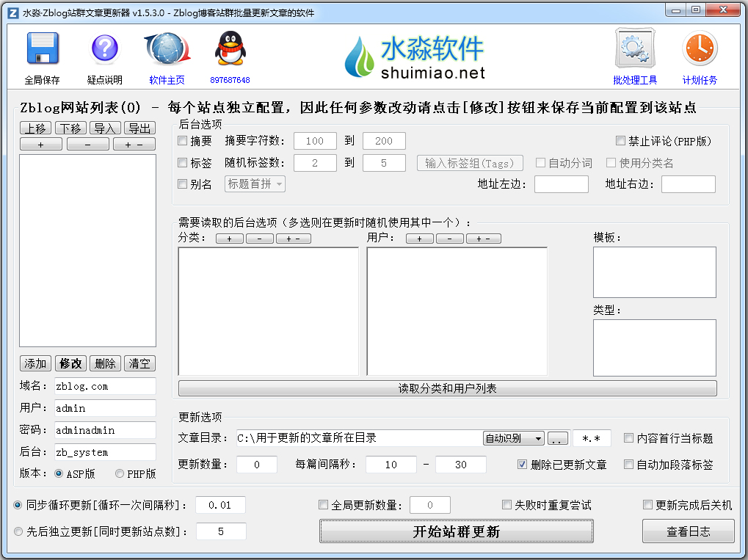Click the 后台 field with zb_system
This screenshot has height=560, width=748.
pos(106,451)
